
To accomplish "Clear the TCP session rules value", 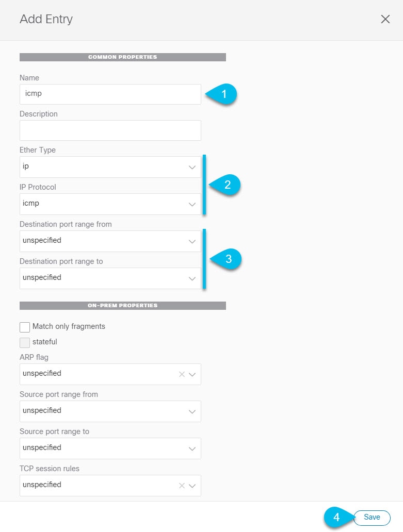I will point(182,486).
